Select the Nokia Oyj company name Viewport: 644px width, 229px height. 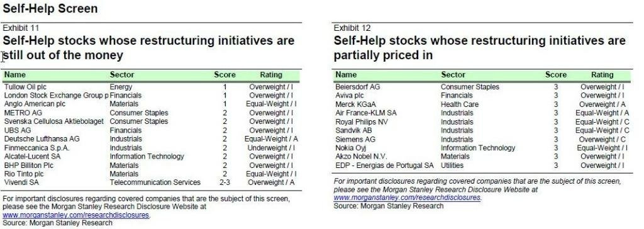(x=350, y=148)
